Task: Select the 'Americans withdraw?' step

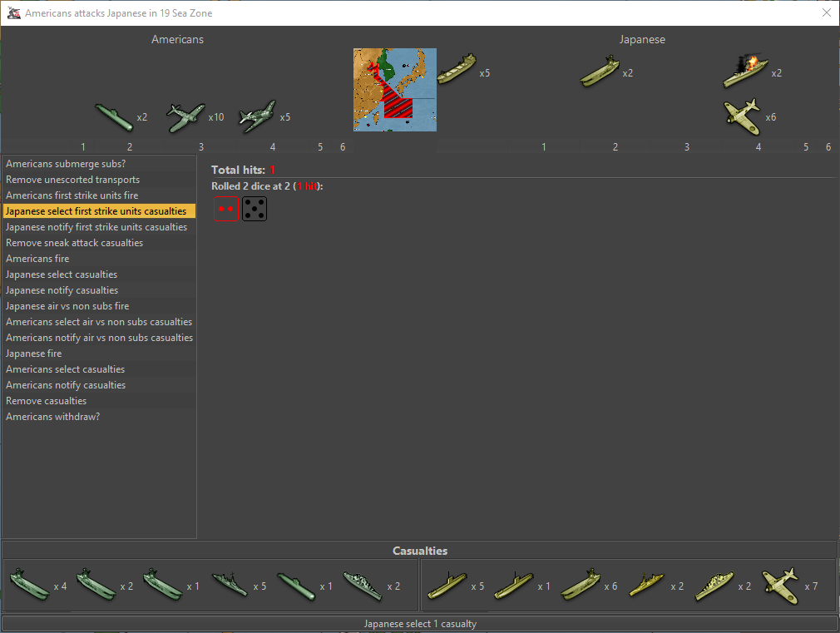Action: pos(99,417)
